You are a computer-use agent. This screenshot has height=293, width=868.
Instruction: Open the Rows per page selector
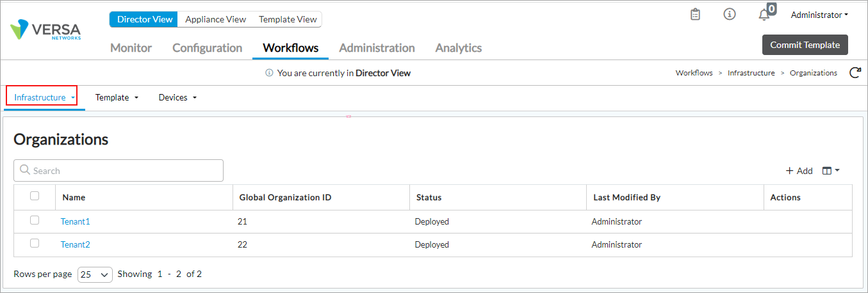95,274
